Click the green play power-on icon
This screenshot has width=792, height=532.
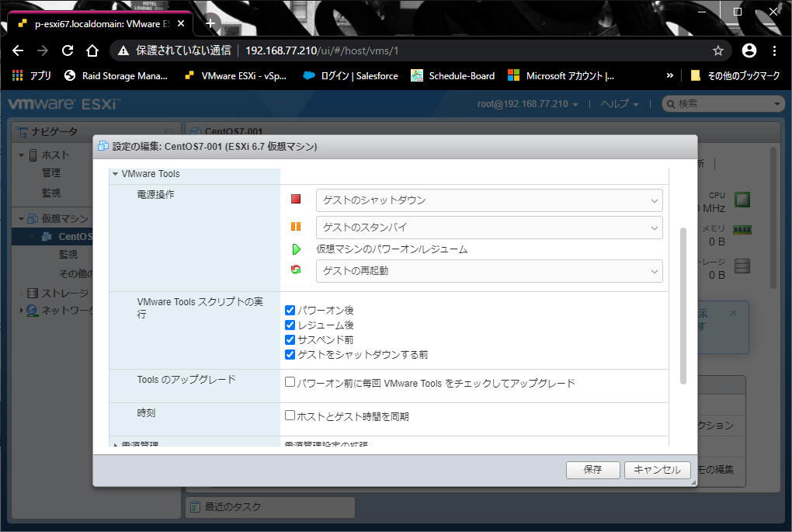coord(296,249)
